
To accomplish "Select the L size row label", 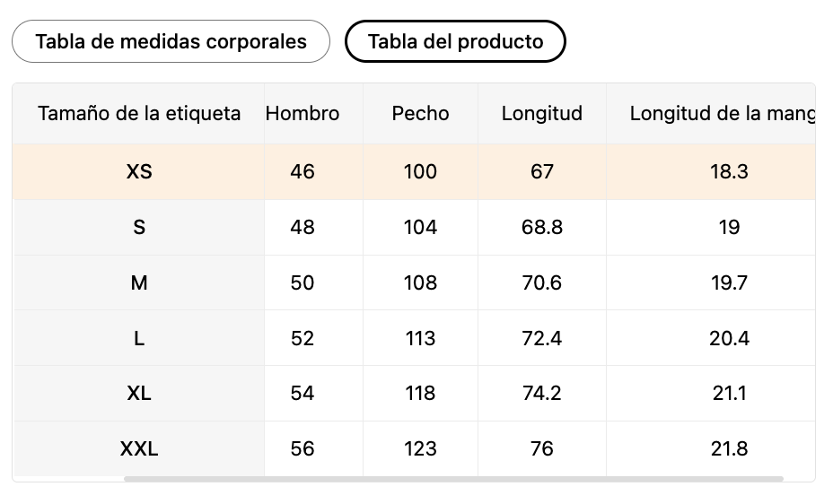I will (139, 338).
